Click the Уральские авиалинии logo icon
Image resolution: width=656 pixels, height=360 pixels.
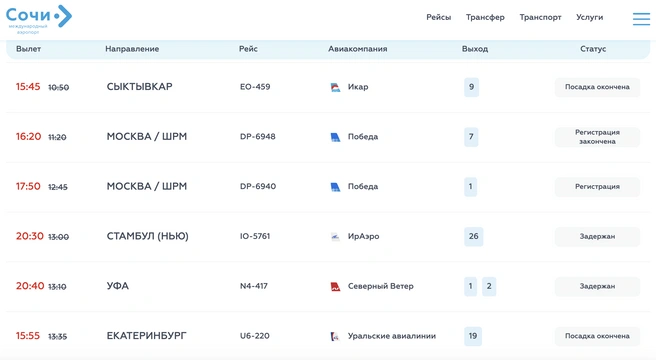[335, 336]
